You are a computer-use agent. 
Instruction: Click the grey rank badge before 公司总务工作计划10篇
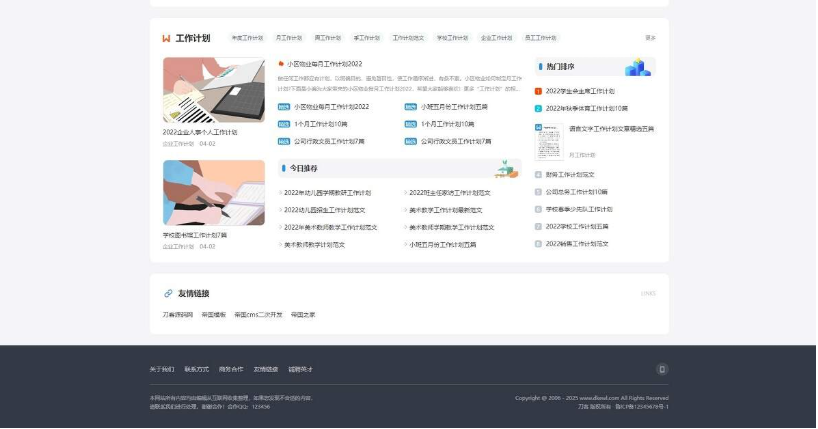[538, 192]
